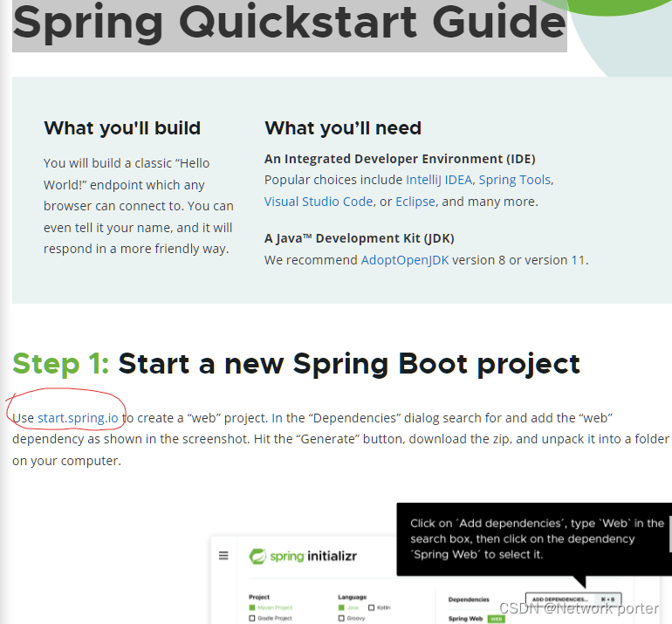Click the green WEB tag beside Spring Web
672x624 pixels.
tap(497, 619)
